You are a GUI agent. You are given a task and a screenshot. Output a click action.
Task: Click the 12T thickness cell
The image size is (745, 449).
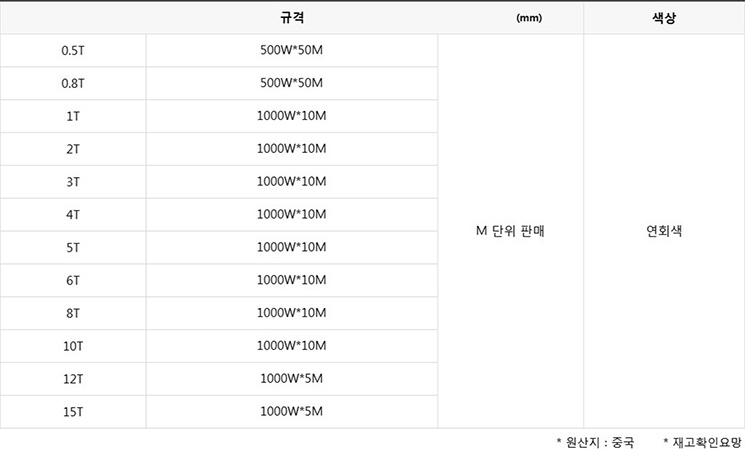click(x=73, y=379)
